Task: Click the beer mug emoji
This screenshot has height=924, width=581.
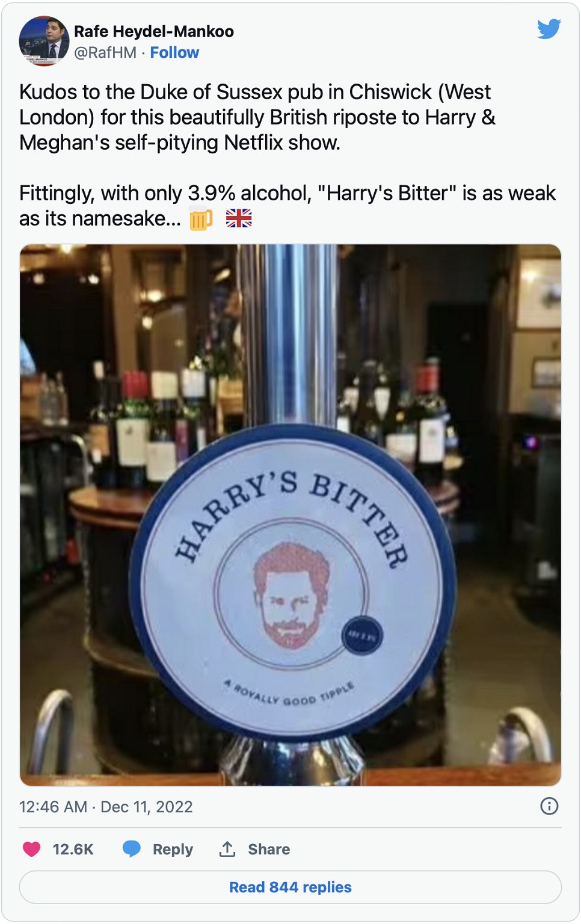Action: tap(201, 219)
